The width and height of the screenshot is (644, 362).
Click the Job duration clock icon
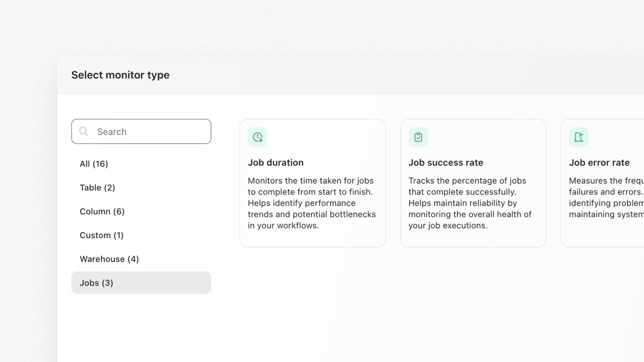[258, 137]
